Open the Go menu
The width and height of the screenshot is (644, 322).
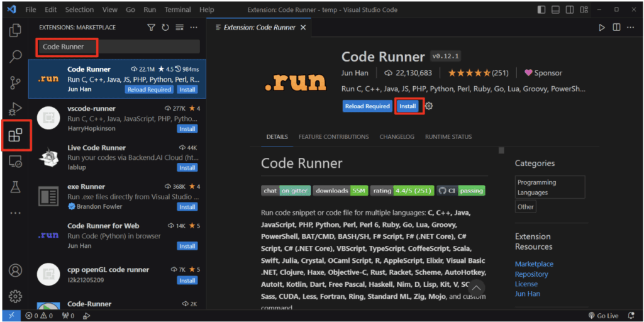(131, 9)
